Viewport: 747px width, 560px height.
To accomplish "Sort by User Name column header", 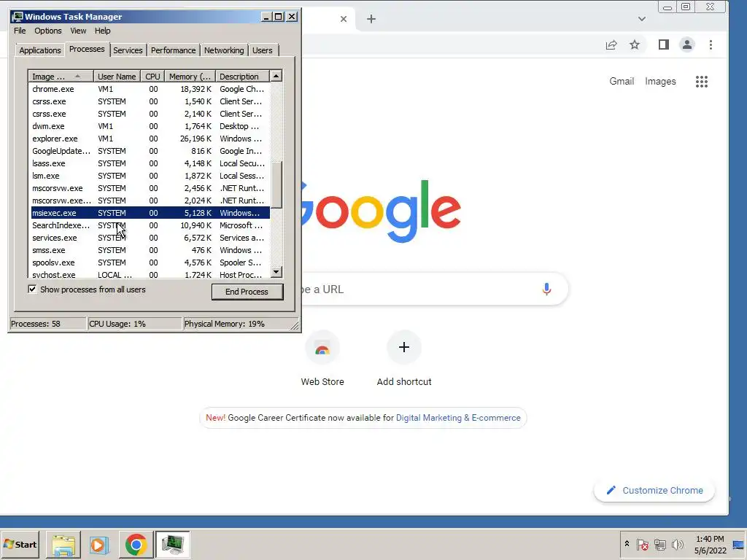I will 117,76.
